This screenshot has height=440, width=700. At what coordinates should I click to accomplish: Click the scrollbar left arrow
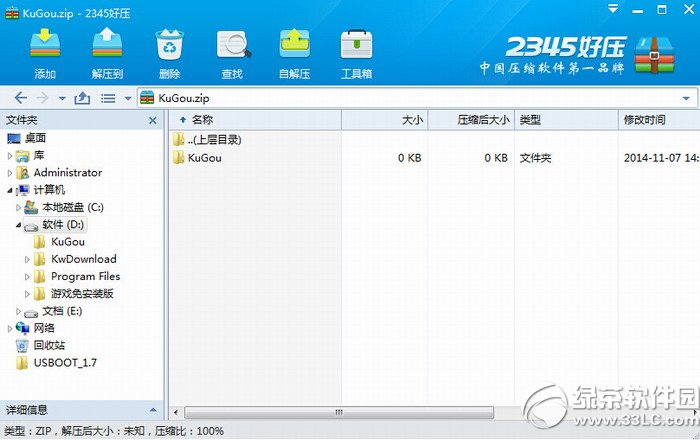176,412
